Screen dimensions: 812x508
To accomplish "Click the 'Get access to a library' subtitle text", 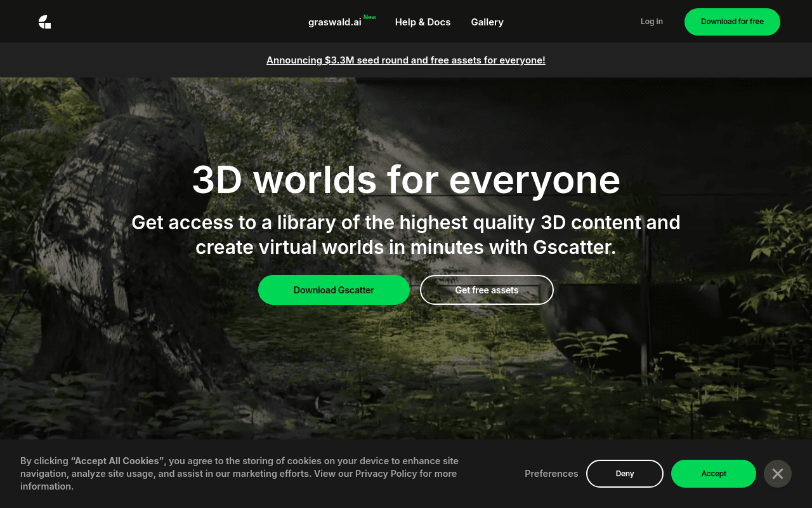I will tap(406, 234).
